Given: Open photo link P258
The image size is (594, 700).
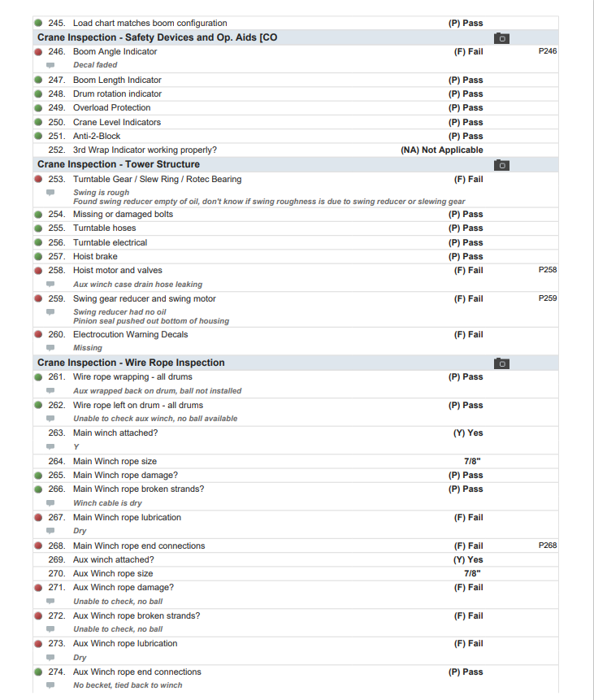Looking at the screenshot, I should 548,270.
